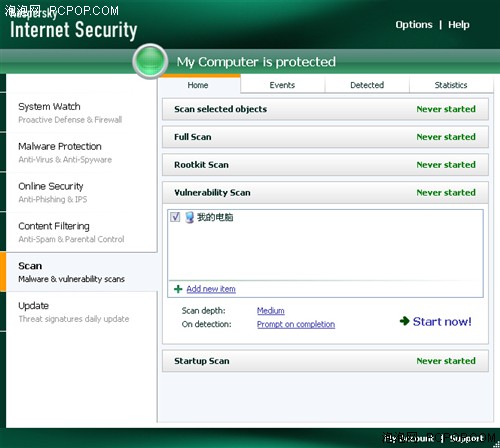Open the Detected tab
Screen dimensions: 500x448
367,85
